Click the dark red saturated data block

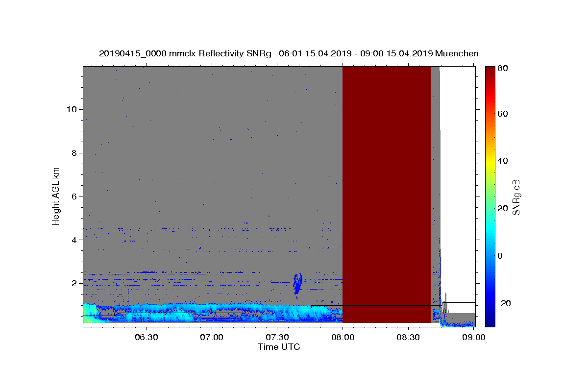point(386,195)
